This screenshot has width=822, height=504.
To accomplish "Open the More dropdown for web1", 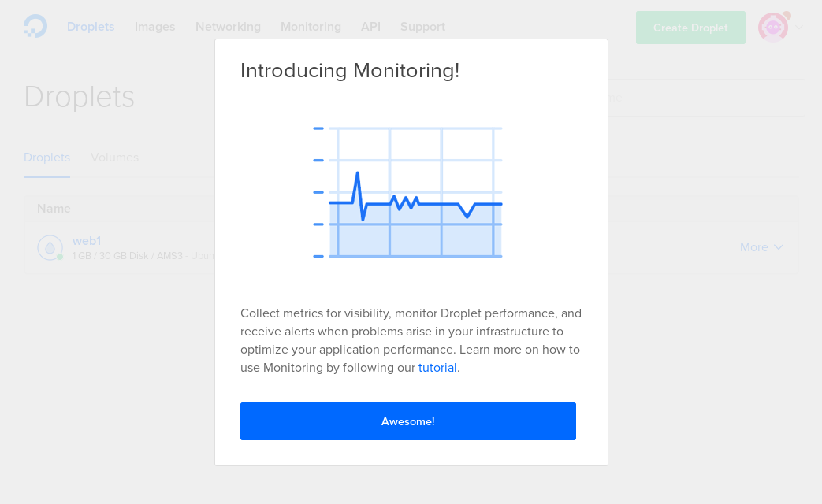I will pos(761,247).
